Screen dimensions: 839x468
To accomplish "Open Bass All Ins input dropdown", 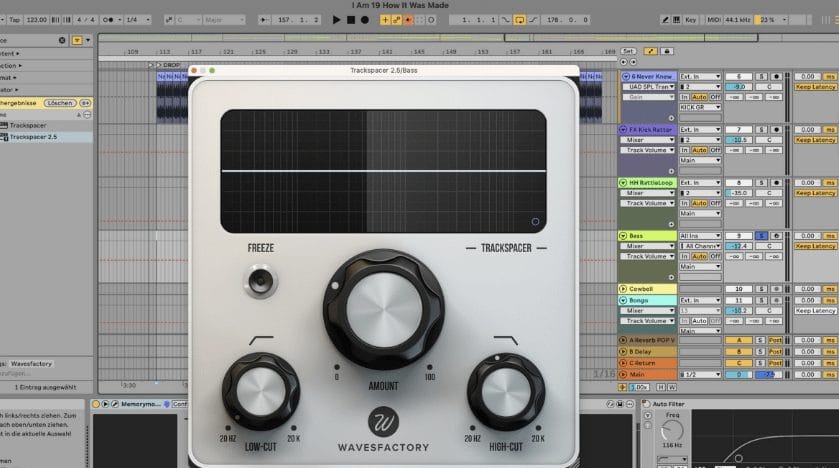I will tap(700, 235).
